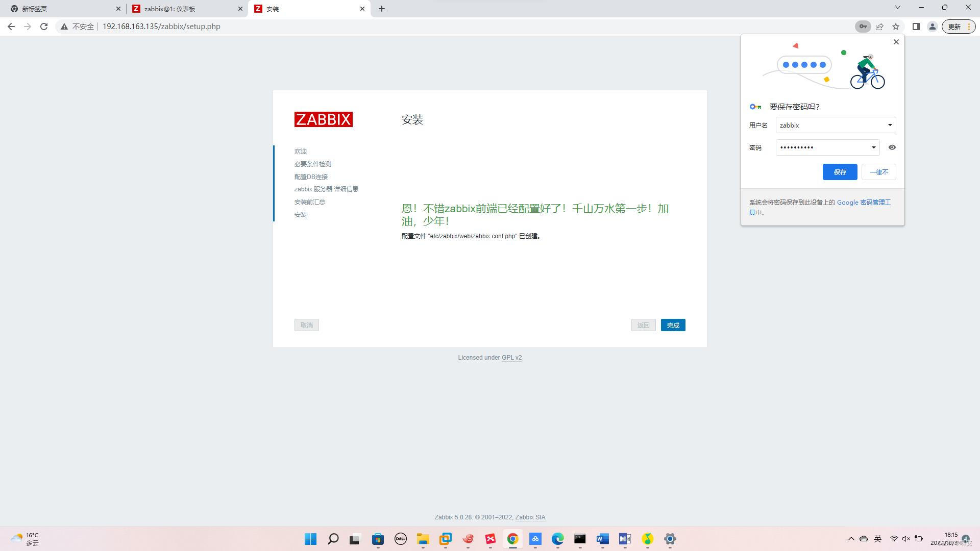Select the 安装 browser tab
980x551 pixels.
point(309,9)
